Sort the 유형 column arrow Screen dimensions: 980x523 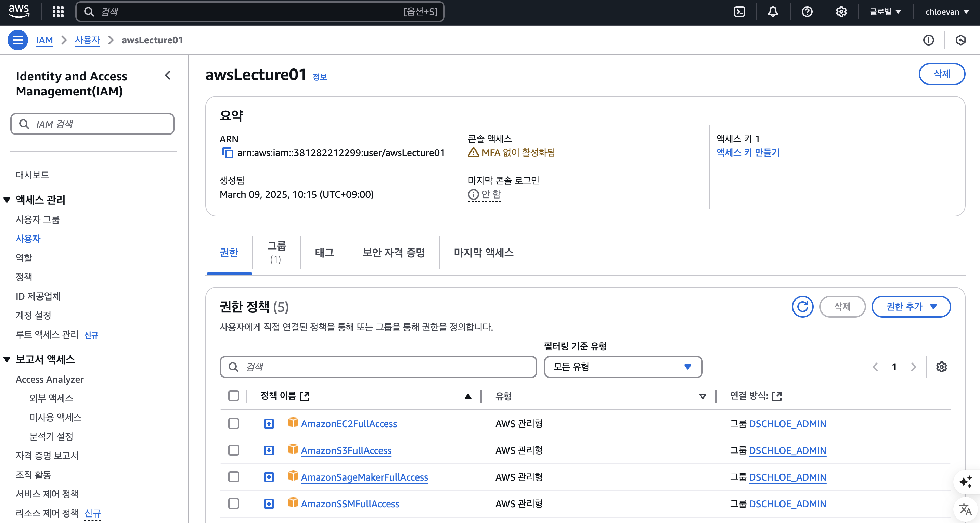pos(702,396)
